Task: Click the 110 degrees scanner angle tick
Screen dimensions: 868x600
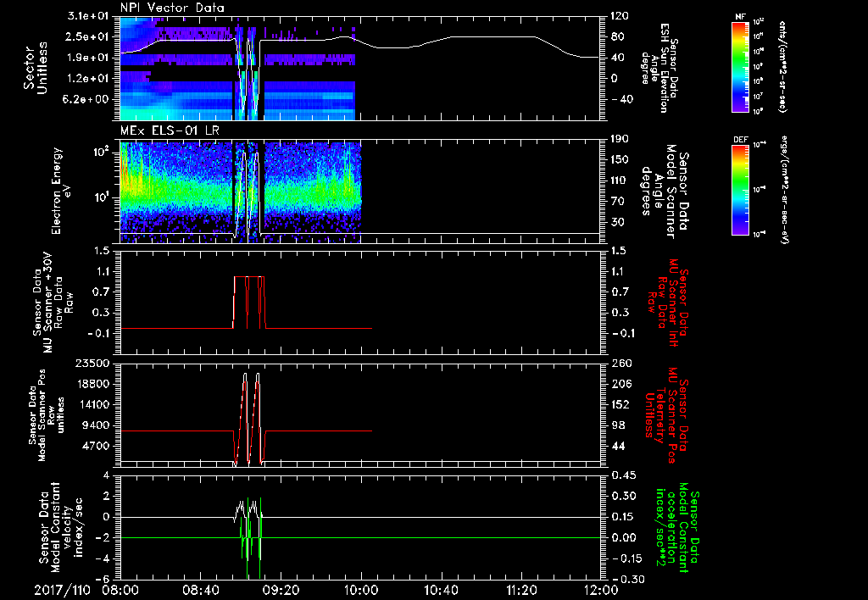Action: click(620, 181)
